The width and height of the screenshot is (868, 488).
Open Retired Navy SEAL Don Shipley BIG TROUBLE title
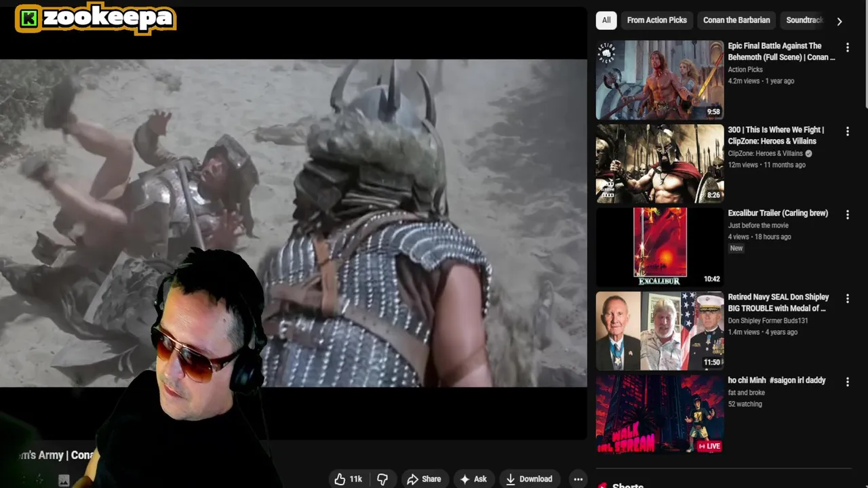[x=778, y=302]
